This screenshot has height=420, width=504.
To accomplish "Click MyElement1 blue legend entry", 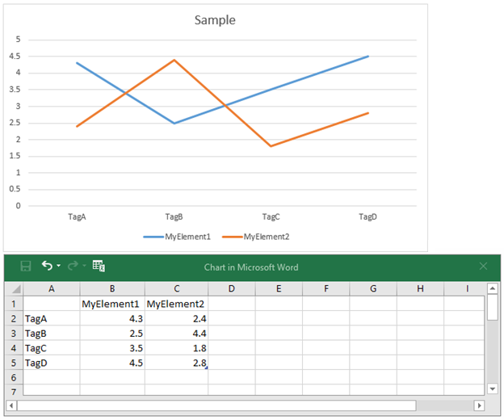I will tap(178, 237).
